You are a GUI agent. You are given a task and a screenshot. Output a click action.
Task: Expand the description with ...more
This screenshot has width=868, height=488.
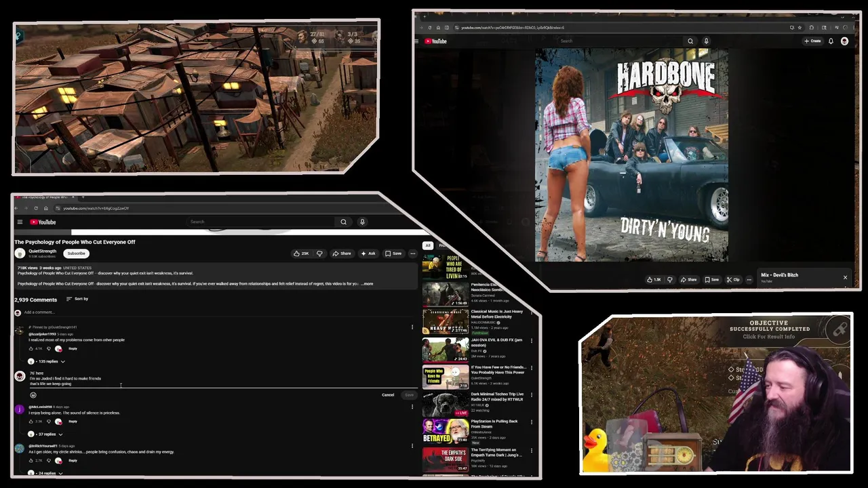367,284
